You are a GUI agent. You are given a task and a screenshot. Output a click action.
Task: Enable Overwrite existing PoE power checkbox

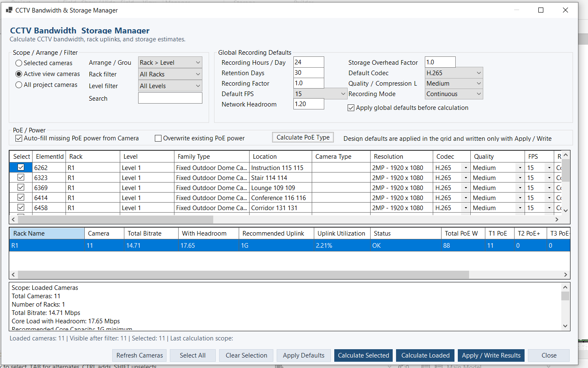(x=158, y=138)
